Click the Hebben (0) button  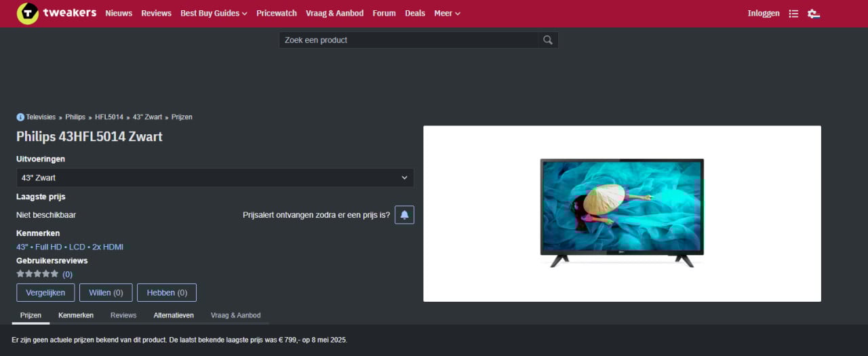point(167,292)
